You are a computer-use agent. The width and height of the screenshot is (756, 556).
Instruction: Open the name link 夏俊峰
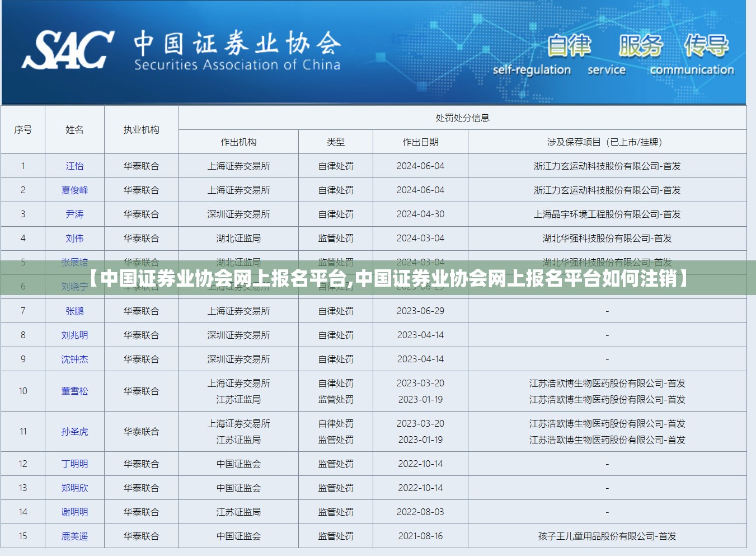pyautogui.click(x=74, y=190)
